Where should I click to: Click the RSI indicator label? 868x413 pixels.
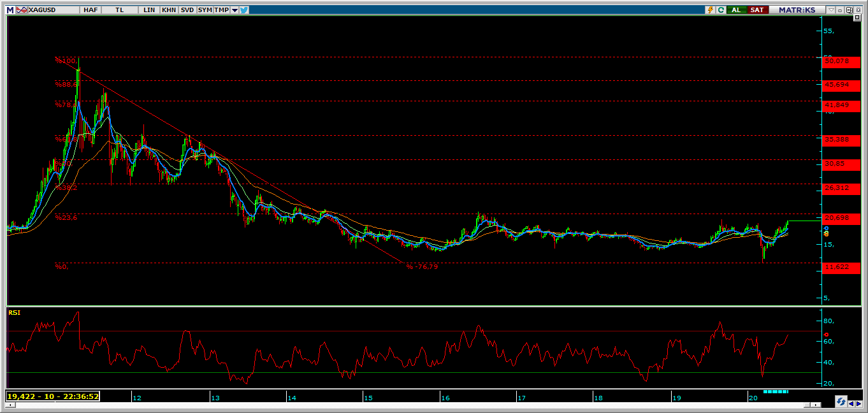[13, 312]
